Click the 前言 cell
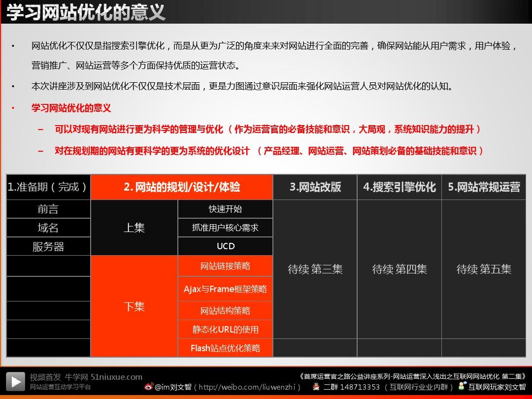Viewport: 532px width, 399px height. 48,209
